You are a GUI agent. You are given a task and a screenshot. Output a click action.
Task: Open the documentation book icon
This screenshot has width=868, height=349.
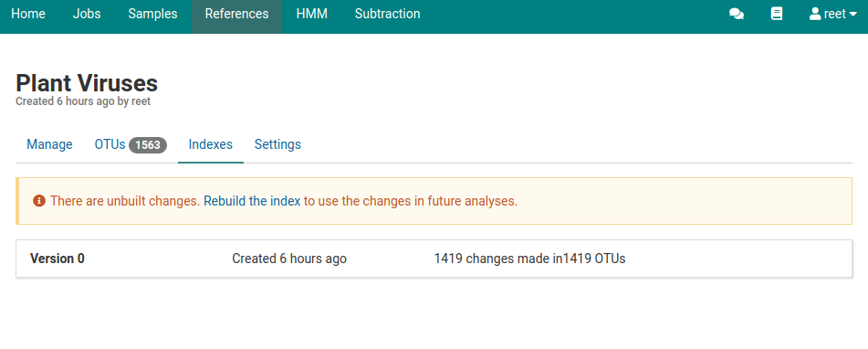tap(777, 14)
